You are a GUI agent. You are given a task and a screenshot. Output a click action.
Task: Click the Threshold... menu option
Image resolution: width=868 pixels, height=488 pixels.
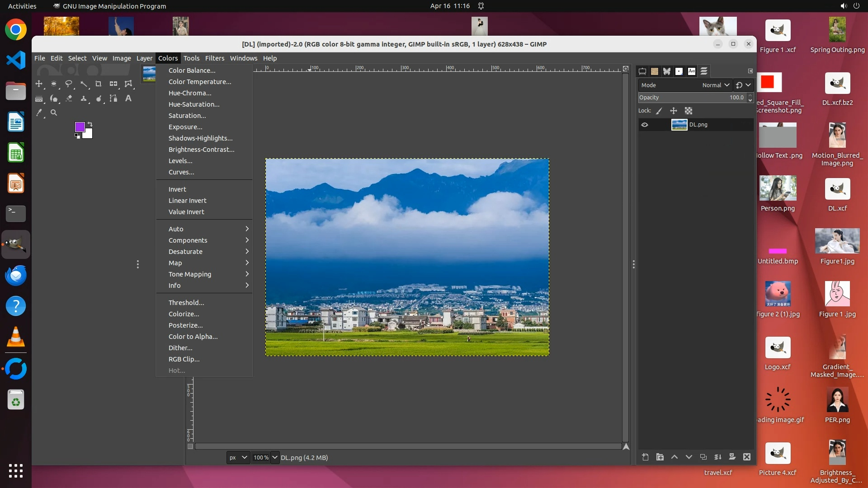coord(186,303)
